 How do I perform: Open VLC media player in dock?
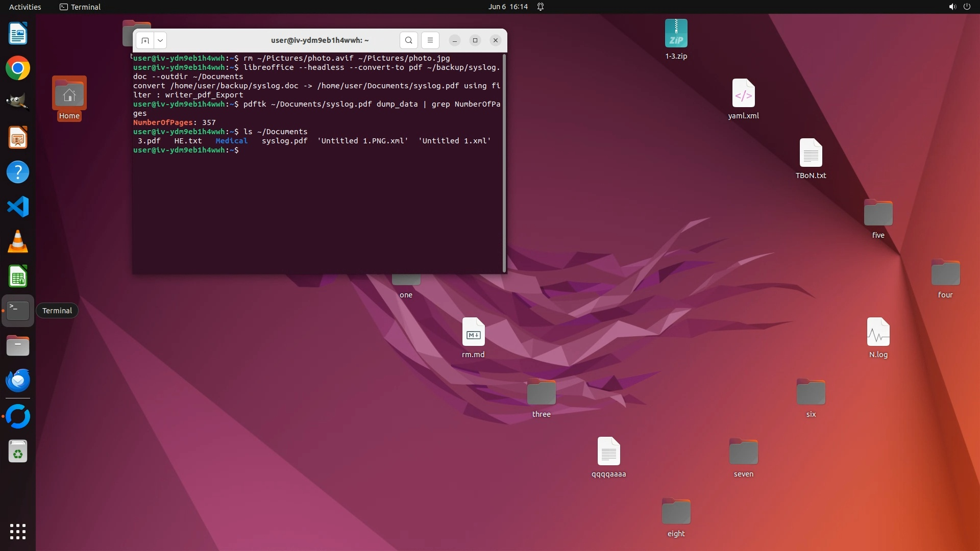[x=18, y=242]
